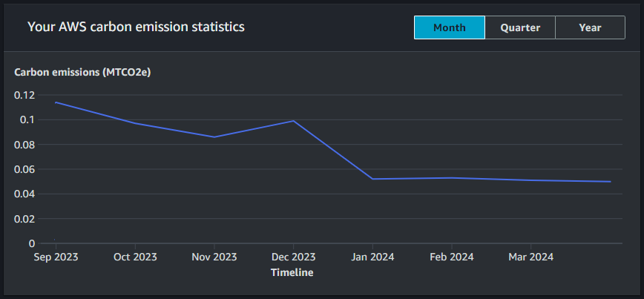Switch to the Quarter view
Screen dimensions: 644x299
pos(520,27)
